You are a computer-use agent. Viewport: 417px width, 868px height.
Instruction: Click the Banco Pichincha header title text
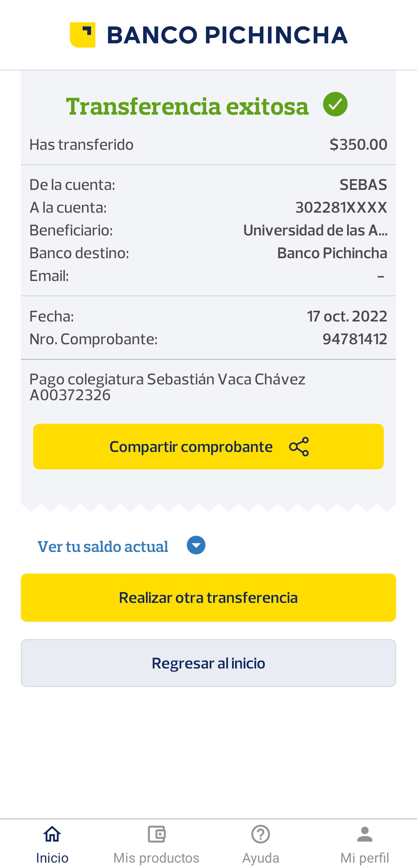[227, 35]
